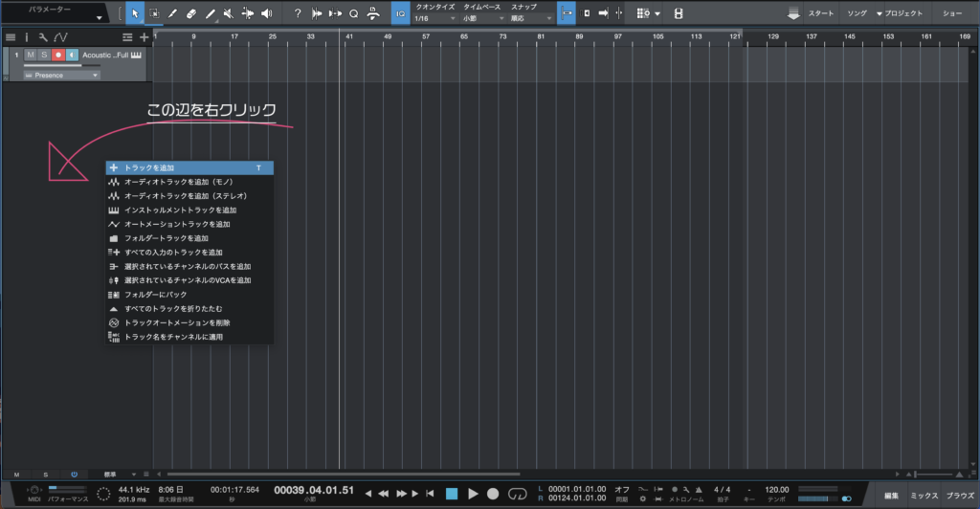Click the ブラウズ browse button
Screen dimensions: 980x509
pyautogui.click(x=960, y=496)
